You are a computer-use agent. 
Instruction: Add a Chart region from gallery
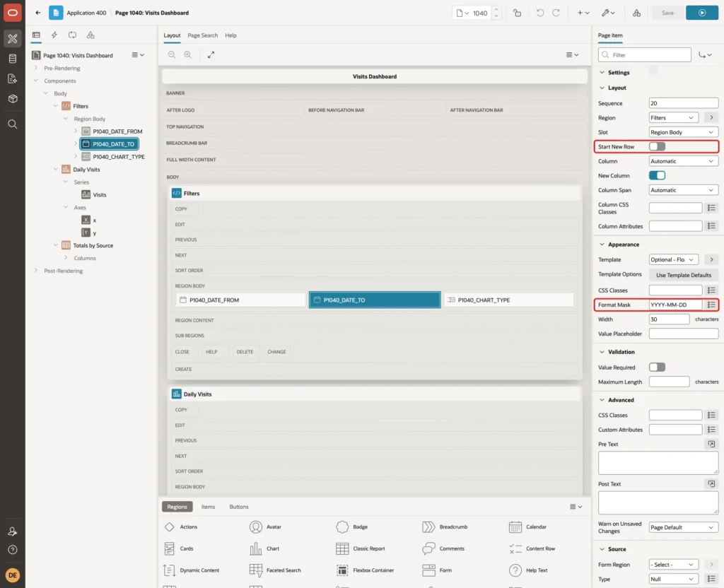coord(264,548)
